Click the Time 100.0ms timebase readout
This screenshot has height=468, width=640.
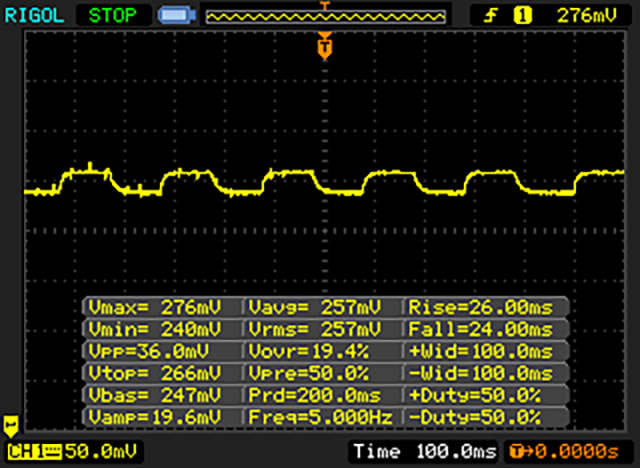coord(425,452)
